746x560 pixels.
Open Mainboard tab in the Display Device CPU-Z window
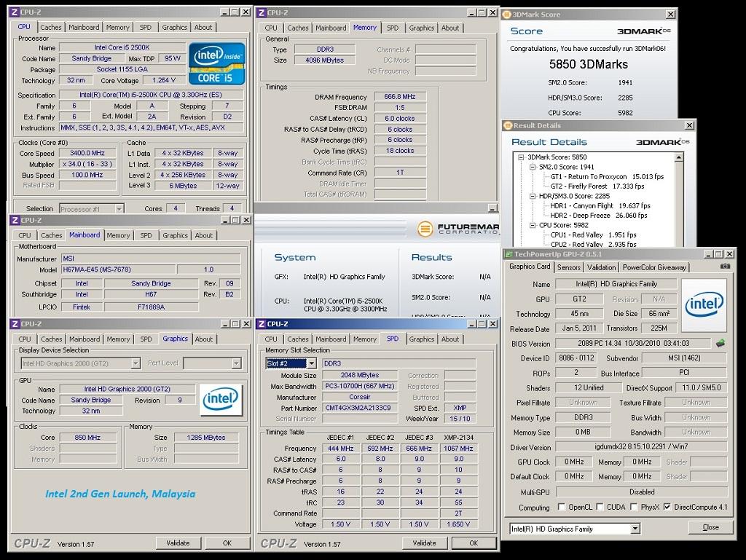point(85,339)
